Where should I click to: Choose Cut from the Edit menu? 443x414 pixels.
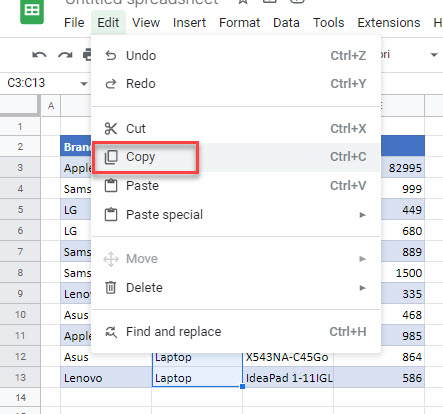click(236, 129)
